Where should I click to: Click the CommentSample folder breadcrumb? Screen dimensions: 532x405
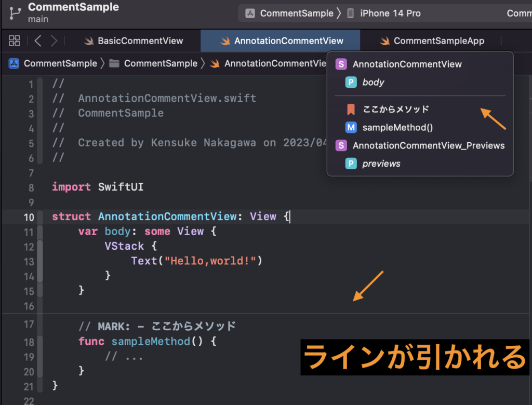tap(161, 63)
